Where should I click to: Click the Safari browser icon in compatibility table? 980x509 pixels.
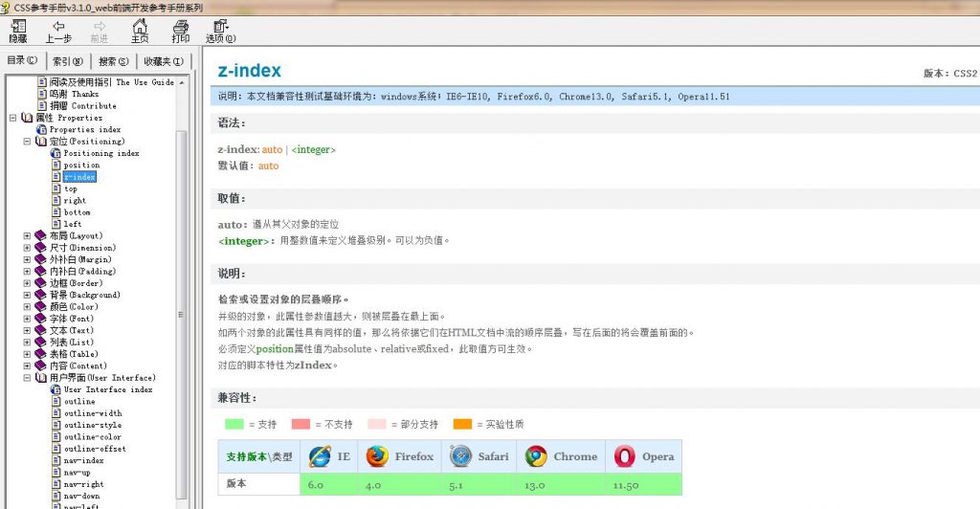(x=461, y=456)
